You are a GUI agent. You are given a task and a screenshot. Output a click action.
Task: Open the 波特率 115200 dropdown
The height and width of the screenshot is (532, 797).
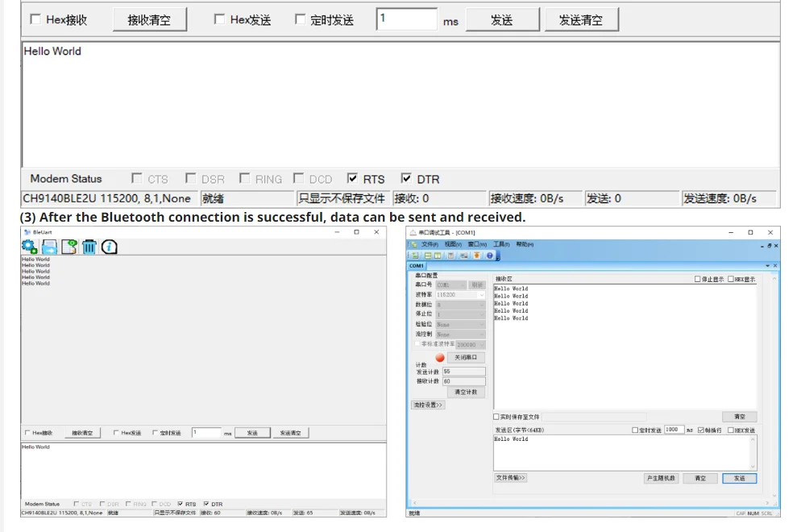[460, 295]
